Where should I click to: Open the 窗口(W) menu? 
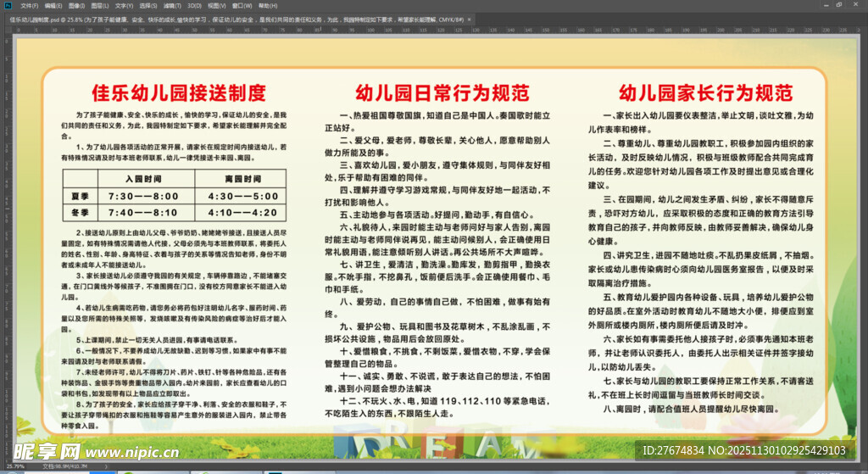click(x=242, y=6)
